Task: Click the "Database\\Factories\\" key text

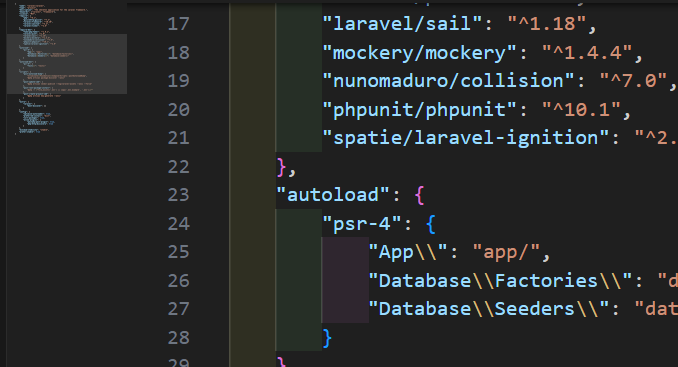Action: [500, 281]
